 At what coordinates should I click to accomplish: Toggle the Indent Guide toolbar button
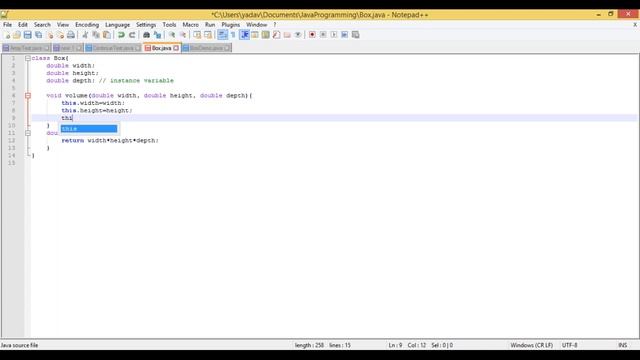tap(244, 35)
